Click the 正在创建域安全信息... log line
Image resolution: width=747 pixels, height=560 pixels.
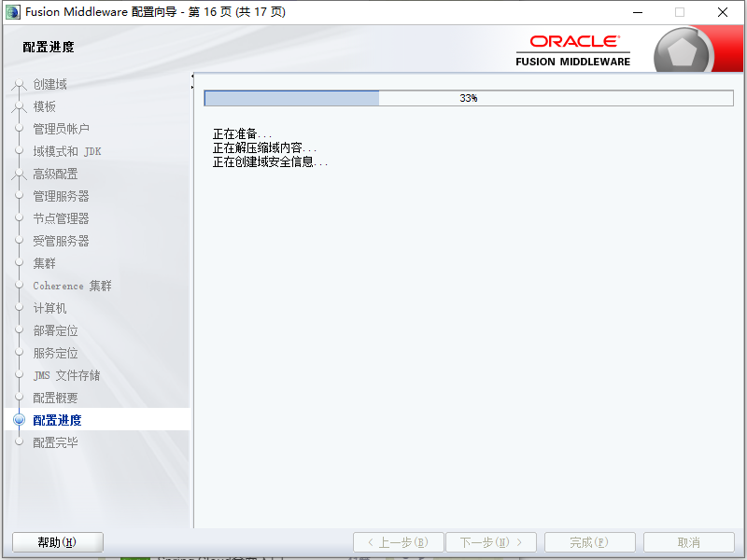[x=270, y=161]
